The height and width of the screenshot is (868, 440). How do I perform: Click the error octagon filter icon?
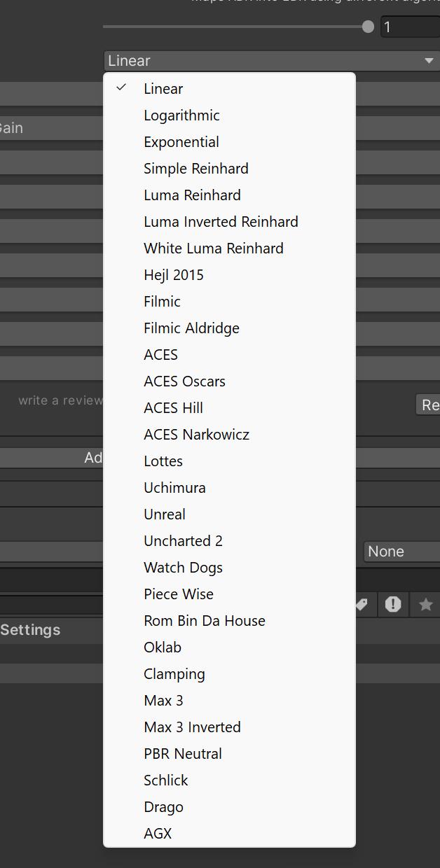tap(393, 604)
